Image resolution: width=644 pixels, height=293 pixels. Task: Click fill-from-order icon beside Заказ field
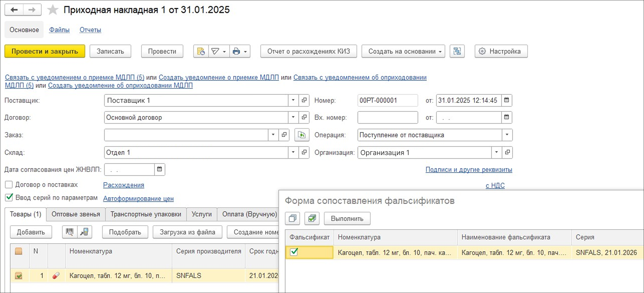coord(302,135)
